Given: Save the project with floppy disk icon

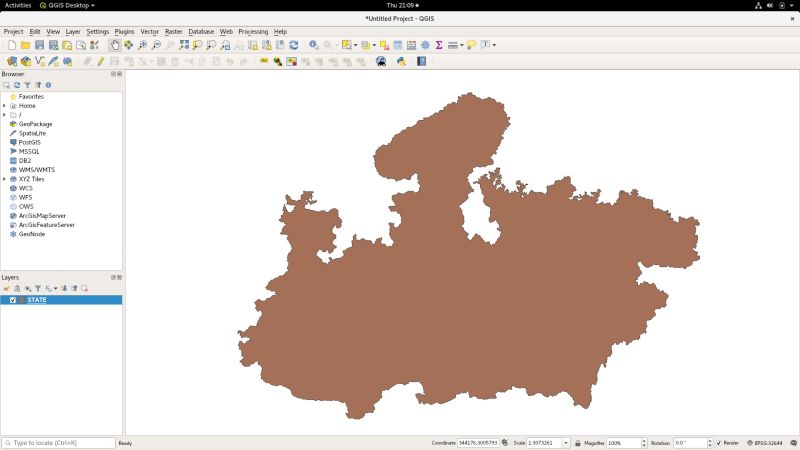Looking at the screenshot, I should 39,45.
